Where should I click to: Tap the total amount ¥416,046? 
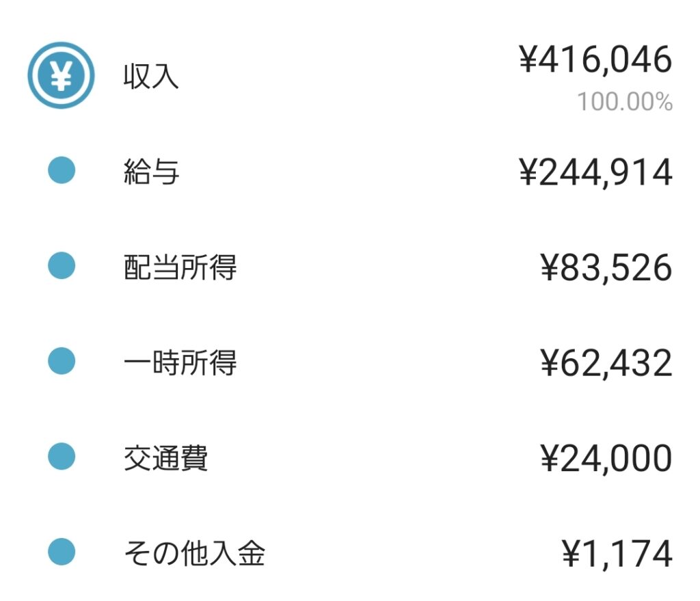(595, 59)
